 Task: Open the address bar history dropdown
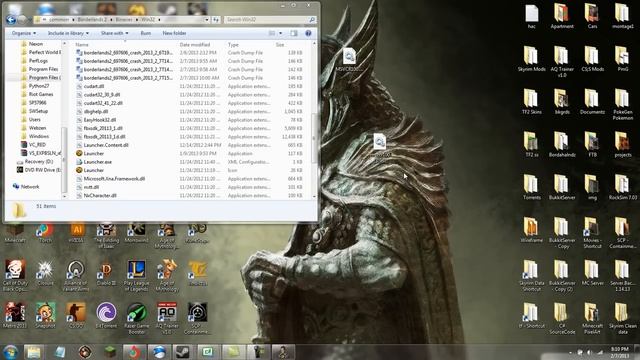pyautogui.click(x=207, y=20)
